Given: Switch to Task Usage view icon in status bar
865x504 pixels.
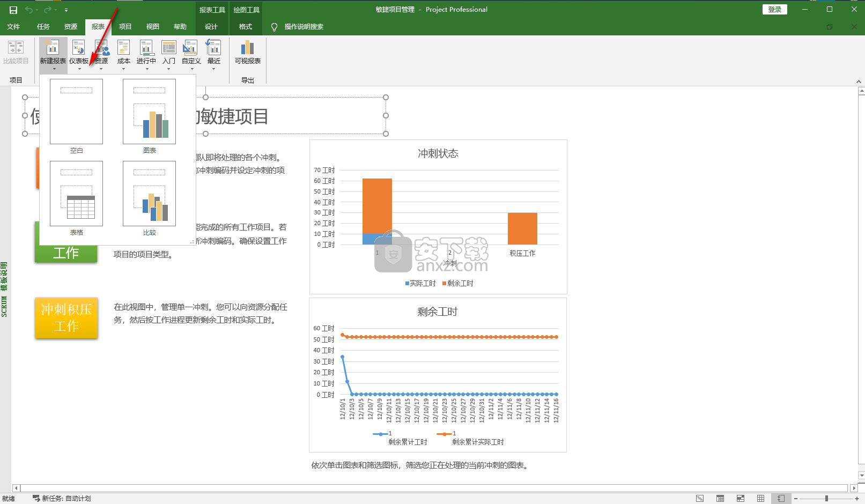Looking at the screenshot, I should pos(720,499).
